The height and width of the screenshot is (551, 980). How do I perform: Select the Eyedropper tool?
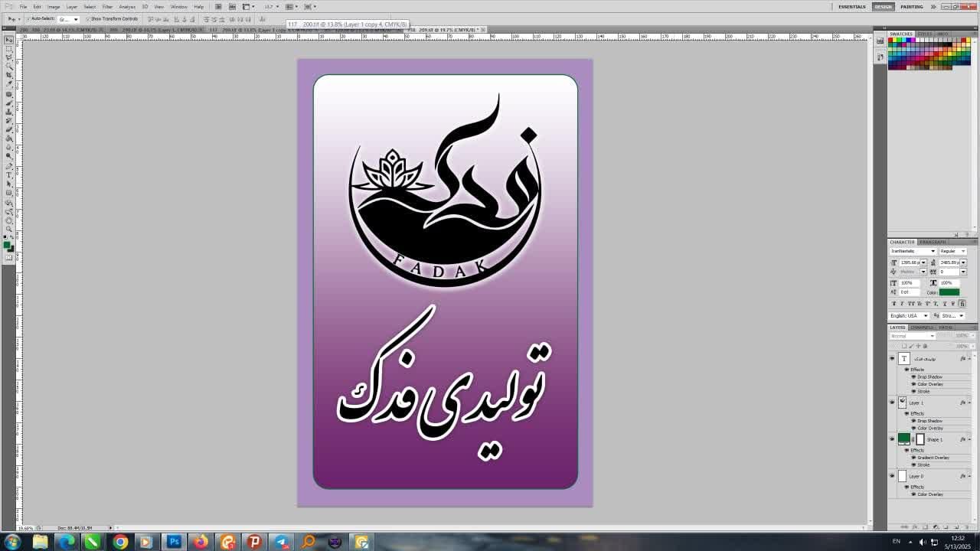click(9, 83)
